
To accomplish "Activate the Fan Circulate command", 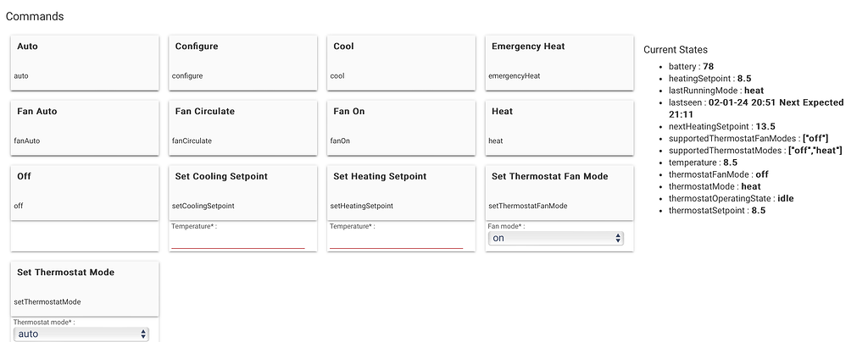I will click(242, 126).
